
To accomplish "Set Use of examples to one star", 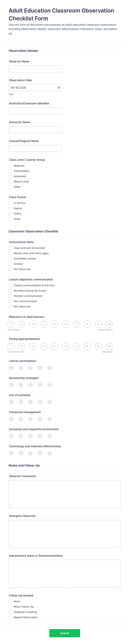I will (x=11, y=402).
